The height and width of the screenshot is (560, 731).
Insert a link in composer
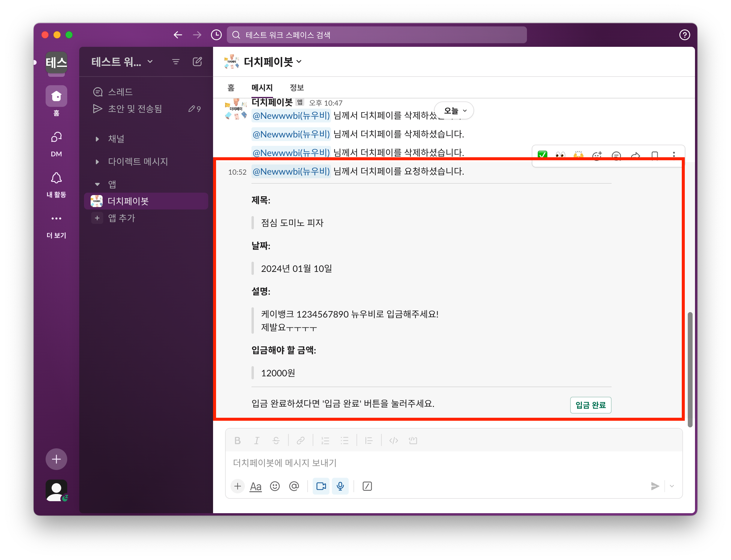click(301, 440)
